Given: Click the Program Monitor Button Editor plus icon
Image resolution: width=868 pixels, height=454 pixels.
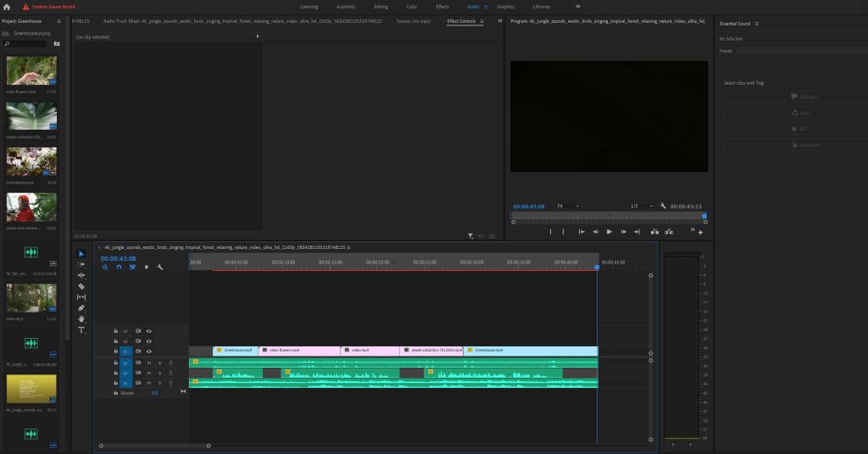Looking at the screenshot, I should 700,232.
